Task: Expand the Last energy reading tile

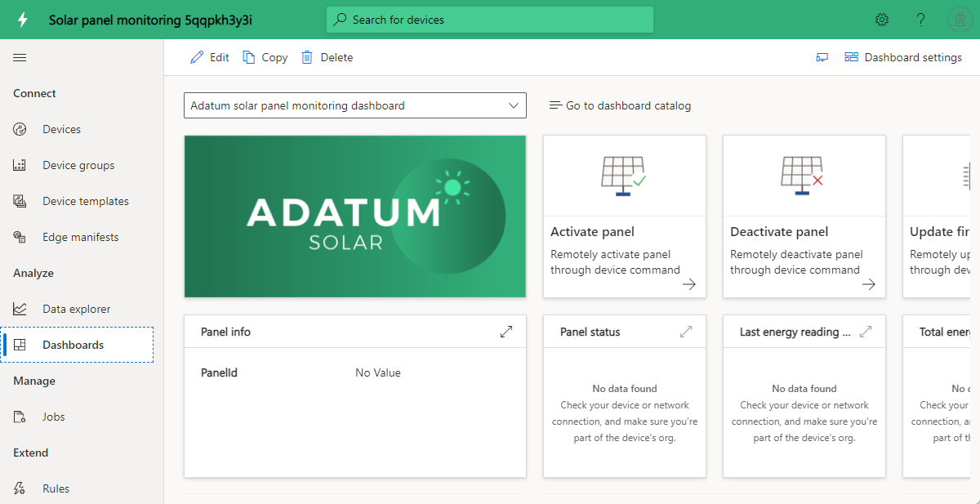Action: tap(866, 332)
